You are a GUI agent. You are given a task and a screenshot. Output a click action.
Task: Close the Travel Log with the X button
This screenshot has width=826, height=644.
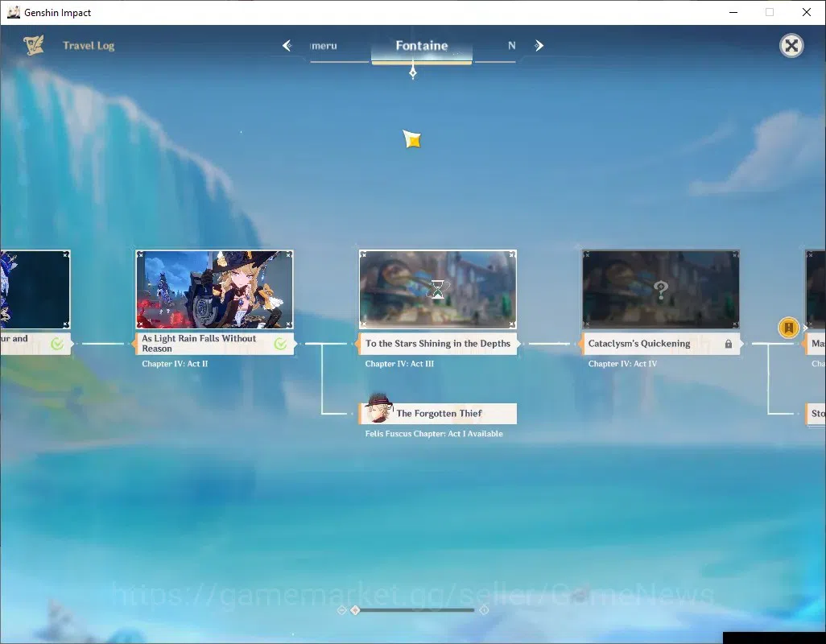(x=791, y=46)
